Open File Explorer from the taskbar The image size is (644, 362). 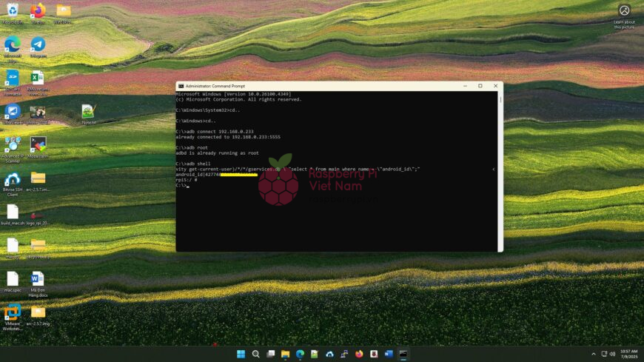click(x=285, y=355)
